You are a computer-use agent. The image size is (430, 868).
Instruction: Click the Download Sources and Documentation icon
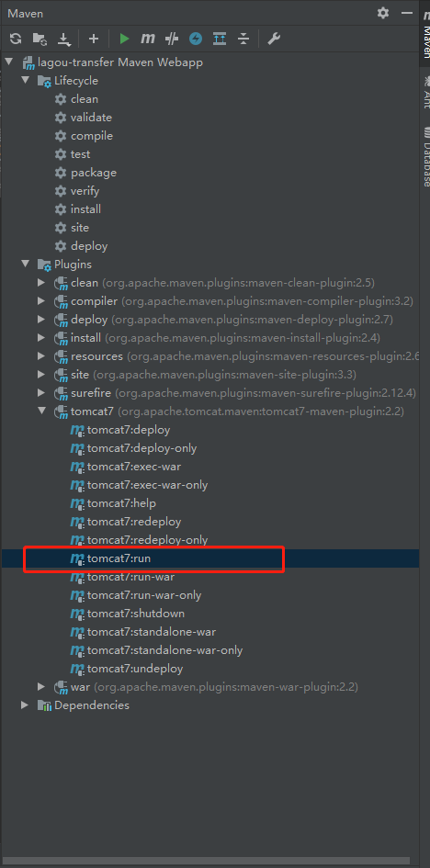coord(64,39)
